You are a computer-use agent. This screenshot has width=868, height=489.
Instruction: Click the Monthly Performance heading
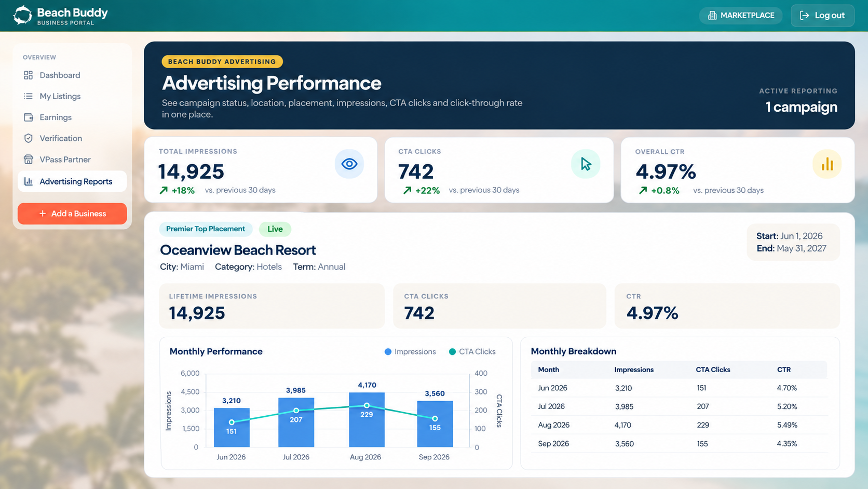[216, 352]
